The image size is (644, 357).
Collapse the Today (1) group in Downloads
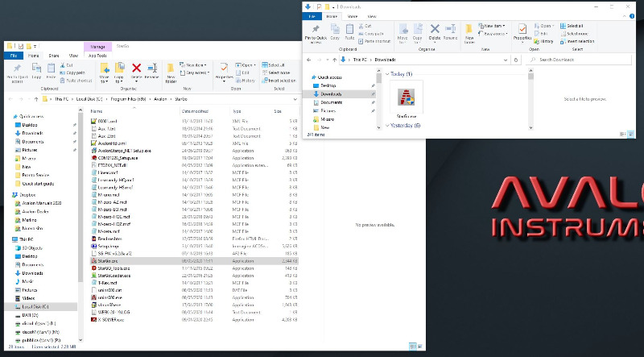(387, 74)
